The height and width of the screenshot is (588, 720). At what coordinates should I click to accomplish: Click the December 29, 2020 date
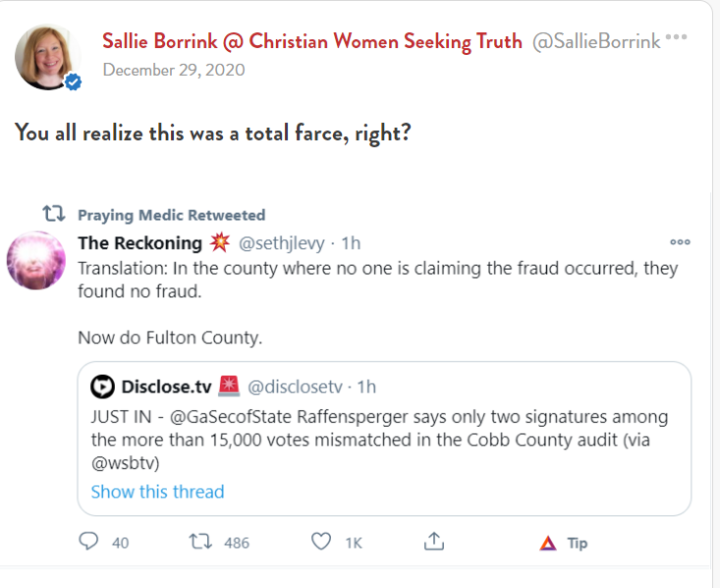click(x=174, y=70)
